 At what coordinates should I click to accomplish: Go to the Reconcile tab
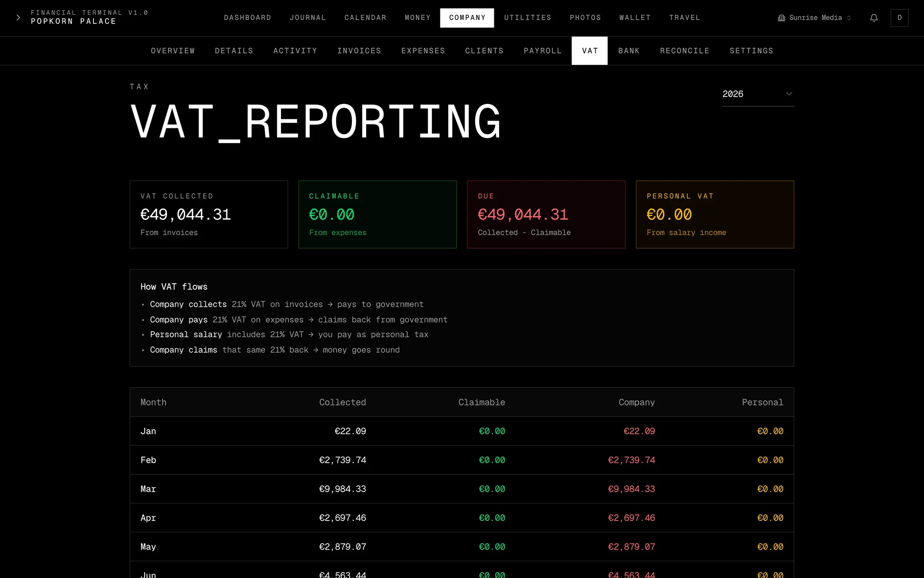coord(685,51)
